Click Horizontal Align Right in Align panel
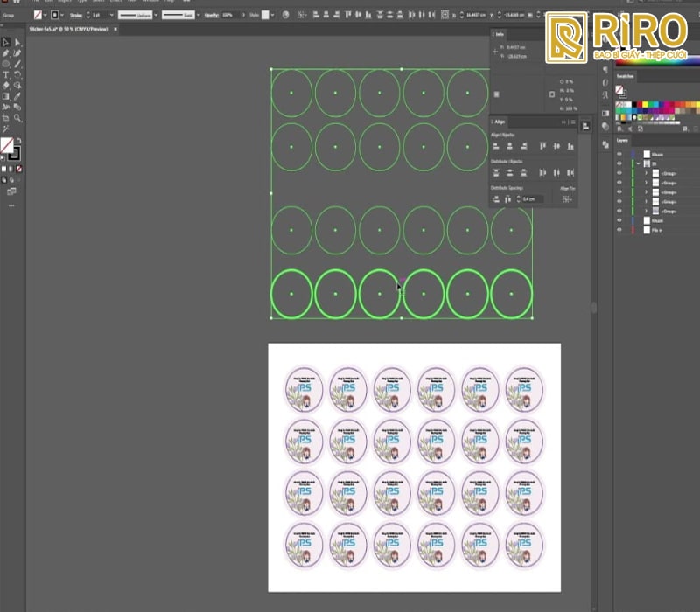This screenshot has height=612, width=700. point(524,146)
